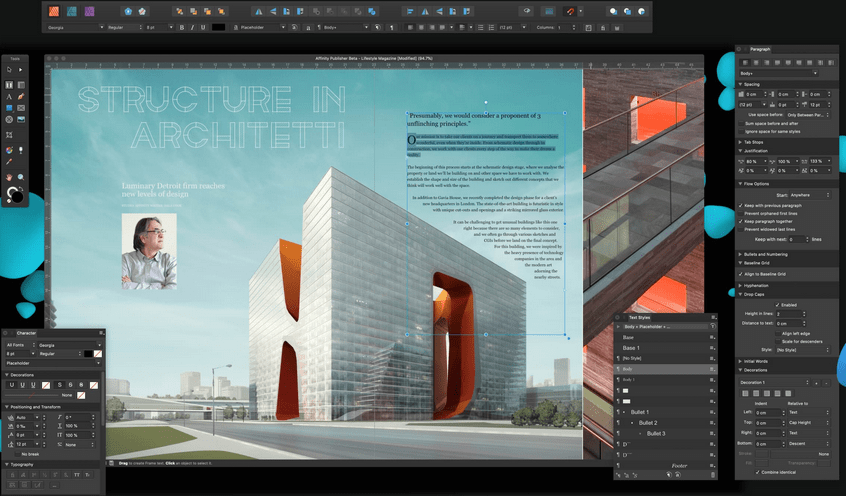Select the Table tool
846x496 pixels.
pyautogui.click(x=21, y=85)
